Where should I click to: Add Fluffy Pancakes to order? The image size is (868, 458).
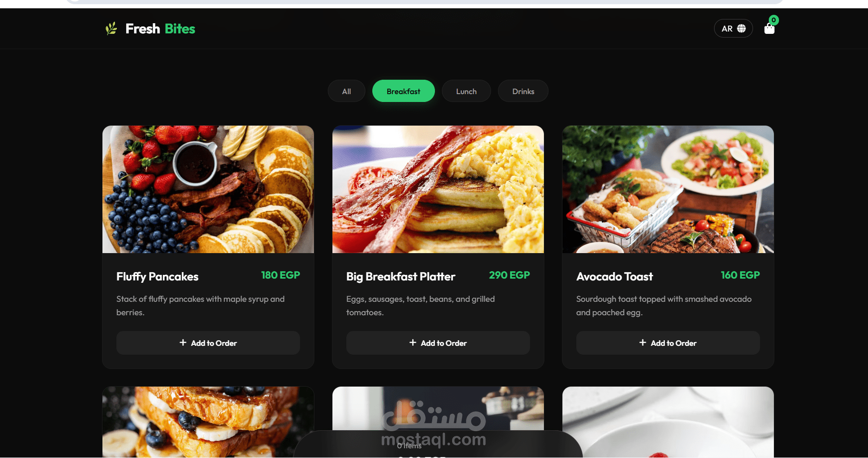tap(208, 343)
